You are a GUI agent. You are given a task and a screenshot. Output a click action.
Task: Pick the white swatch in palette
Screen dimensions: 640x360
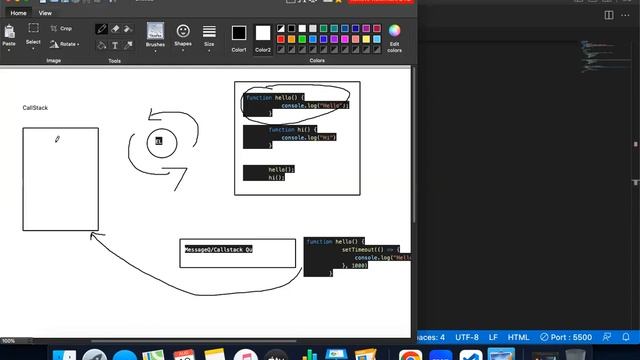tap(302, 28)
